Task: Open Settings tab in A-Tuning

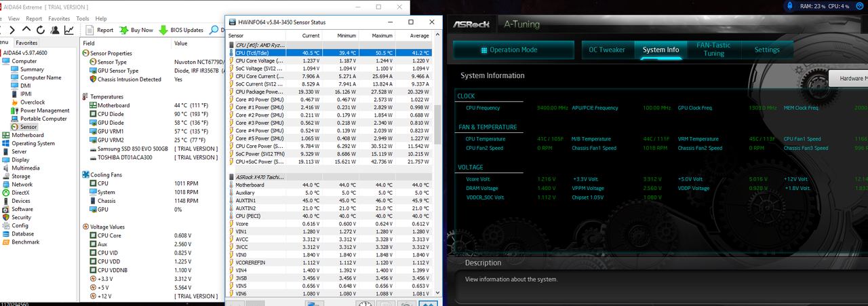Action: click(x=767, y=50)
